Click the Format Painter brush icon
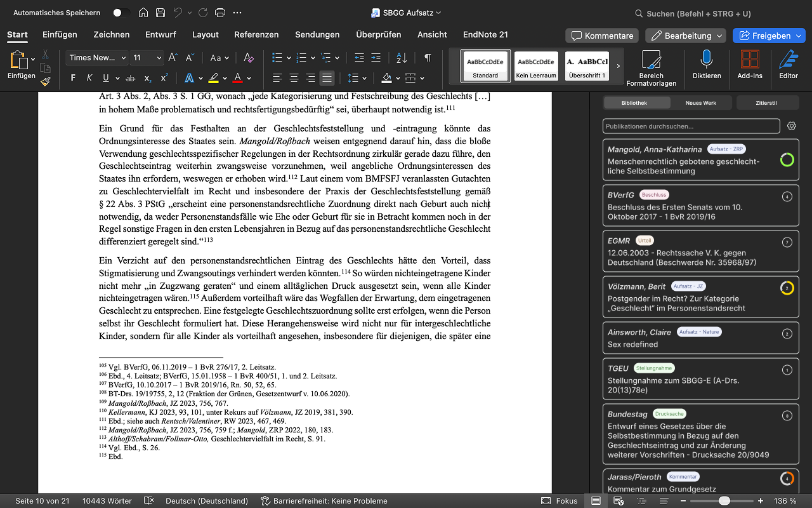Image resolution: width=812 pixels, height=508 pixels. tap(46, 81)
